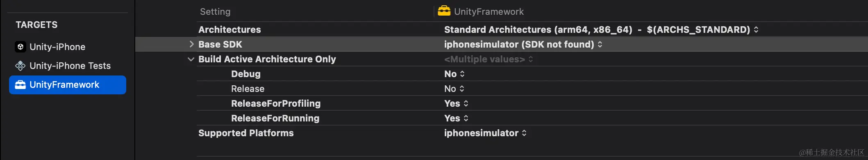The width and height of the screenshot is (868, 160).
Task: Change Debug value from No
Action: pos(454,74)
